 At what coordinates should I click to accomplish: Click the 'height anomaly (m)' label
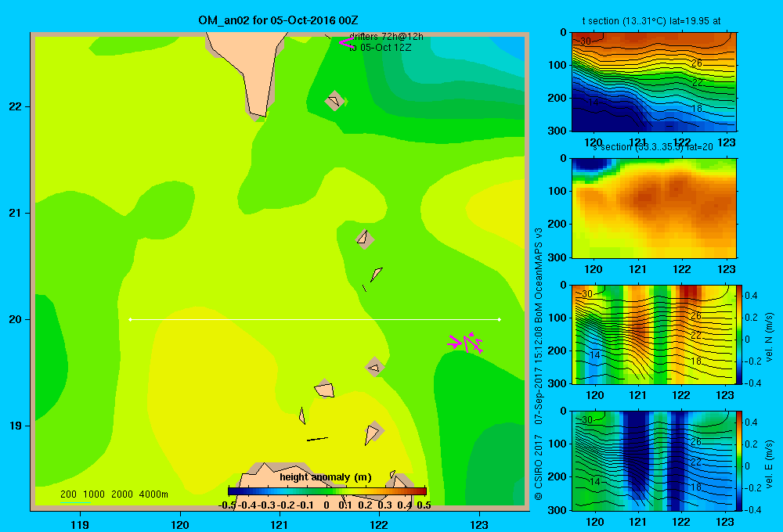click(326, 477)
